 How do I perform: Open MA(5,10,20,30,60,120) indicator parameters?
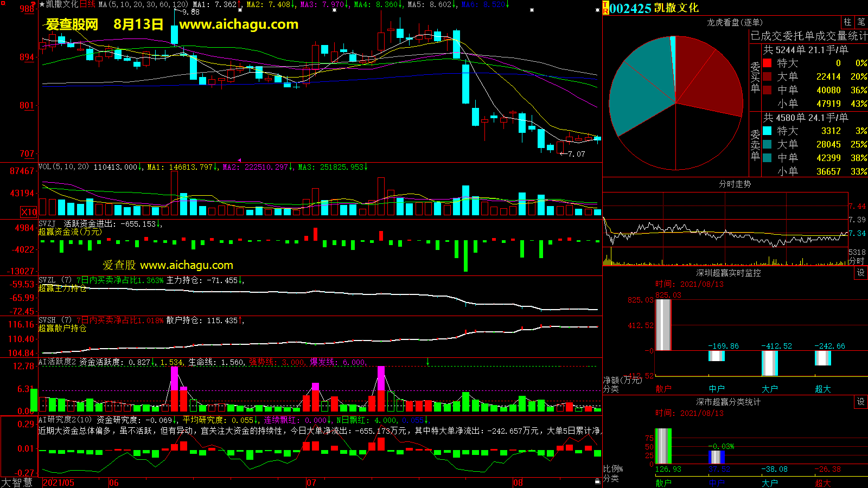[x=143, y=4]
